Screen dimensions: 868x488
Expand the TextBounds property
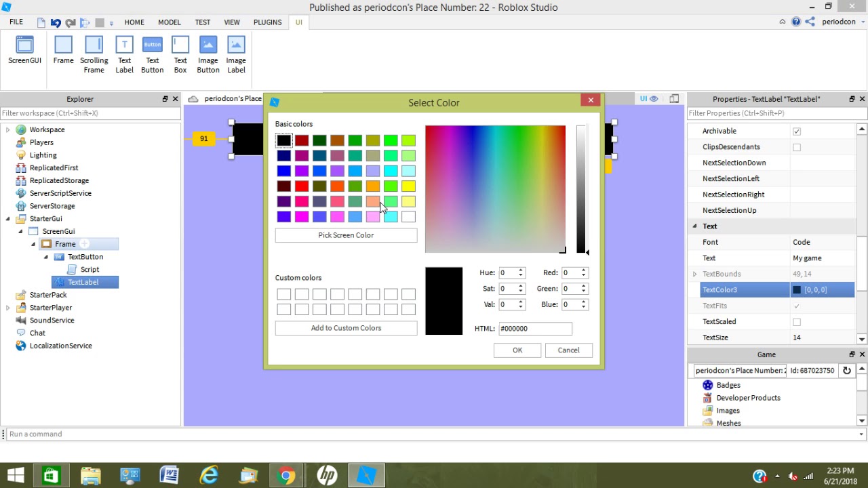coord(694,274)
